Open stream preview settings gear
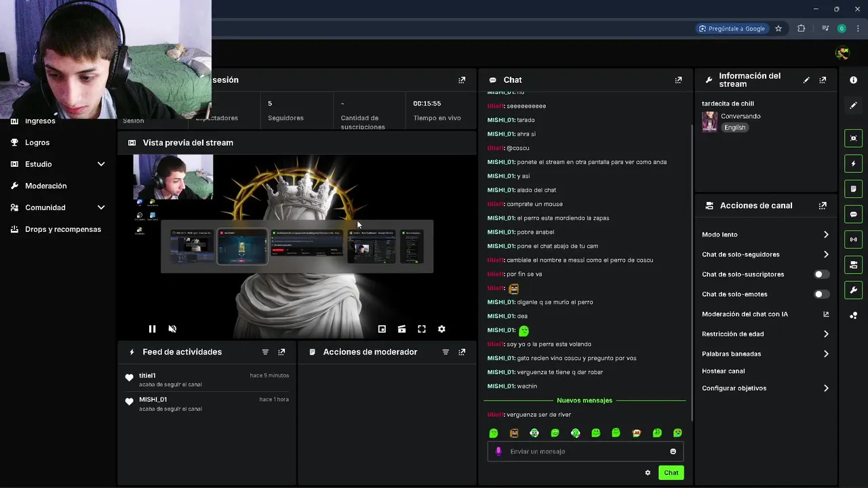Screen dimensions: 868x488 [441, 329]
